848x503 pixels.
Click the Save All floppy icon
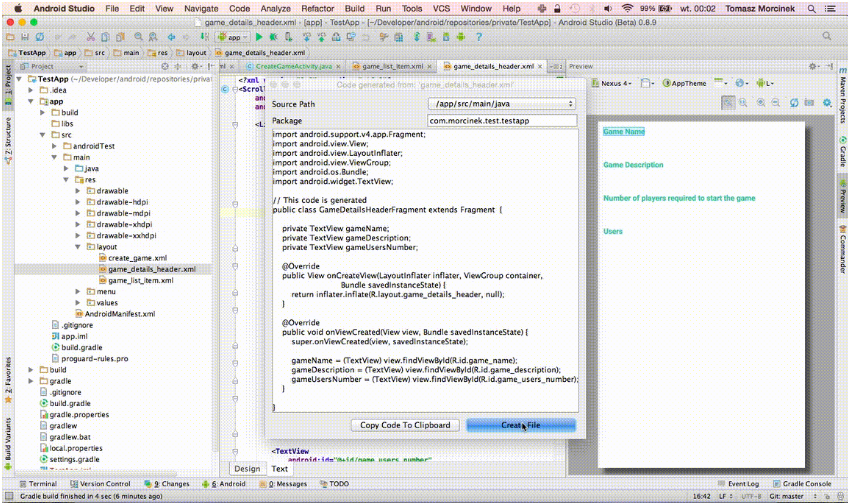[x=24, y=37]
